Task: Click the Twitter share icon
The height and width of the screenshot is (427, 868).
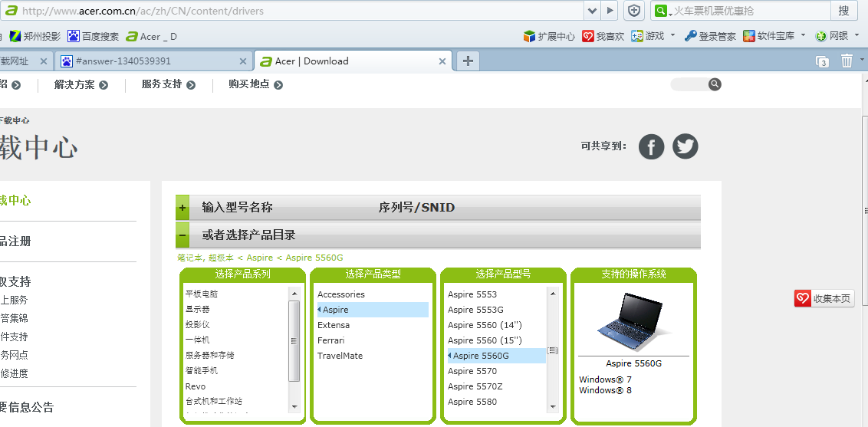Action: pyautogui.click(x=686, y=146)
